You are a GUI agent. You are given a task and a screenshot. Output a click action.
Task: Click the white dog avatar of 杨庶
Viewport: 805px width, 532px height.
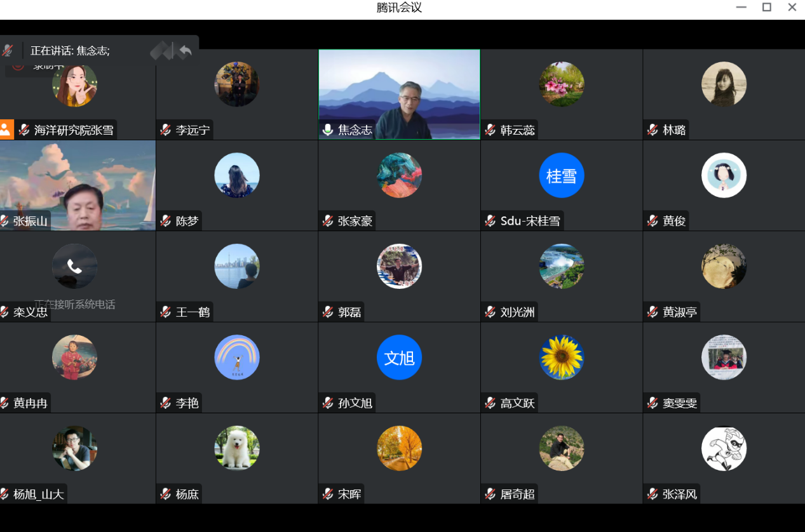pos(237,448)
